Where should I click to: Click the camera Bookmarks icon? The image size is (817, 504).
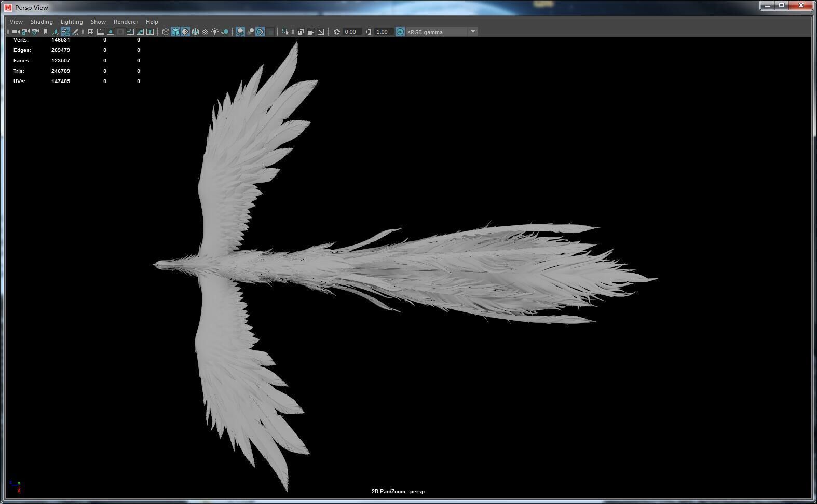[46, 32]
